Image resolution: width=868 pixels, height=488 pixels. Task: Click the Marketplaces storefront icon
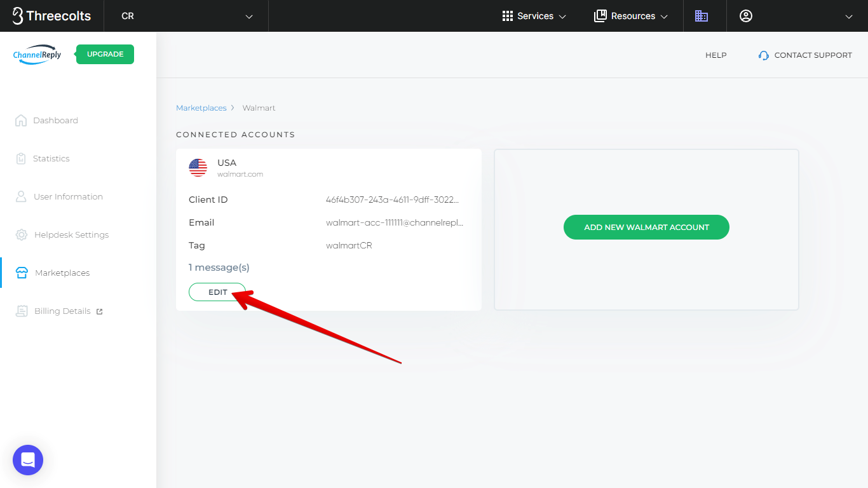[x=22, y=273]
